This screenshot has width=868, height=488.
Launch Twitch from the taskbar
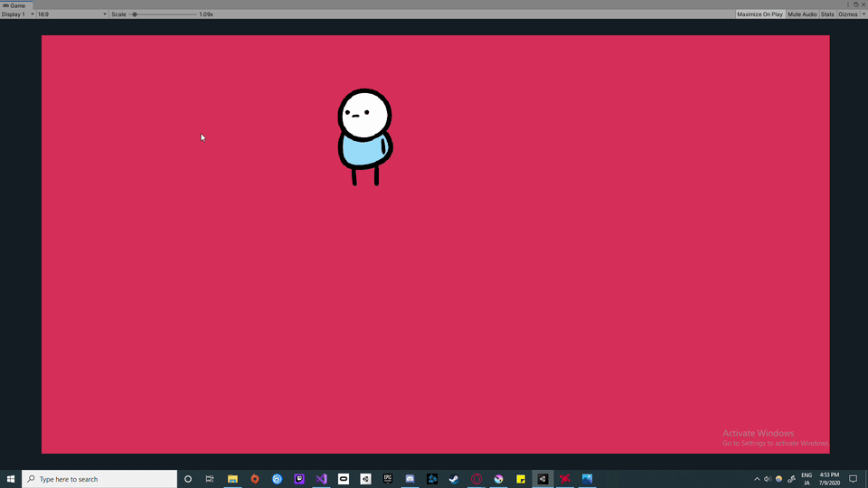(x=299, y=479)
